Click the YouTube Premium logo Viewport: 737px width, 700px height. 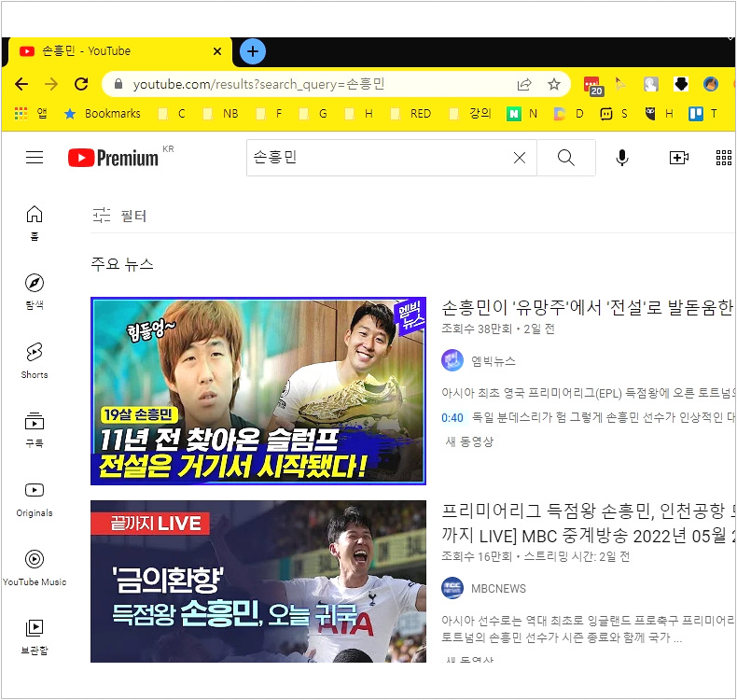click(x=113, y=158)
